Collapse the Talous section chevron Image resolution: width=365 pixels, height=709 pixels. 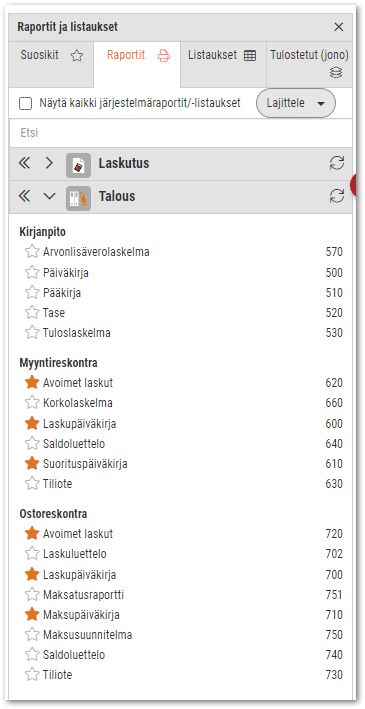pos(49,196)
